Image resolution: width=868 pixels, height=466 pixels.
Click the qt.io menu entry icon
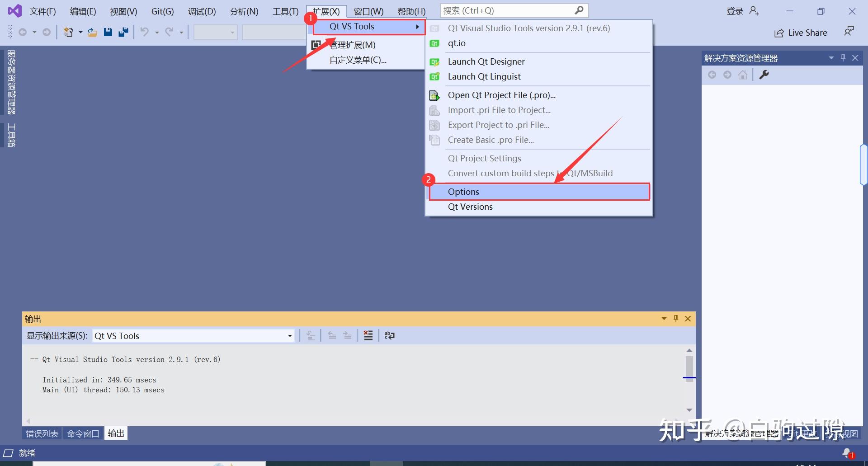434,43
